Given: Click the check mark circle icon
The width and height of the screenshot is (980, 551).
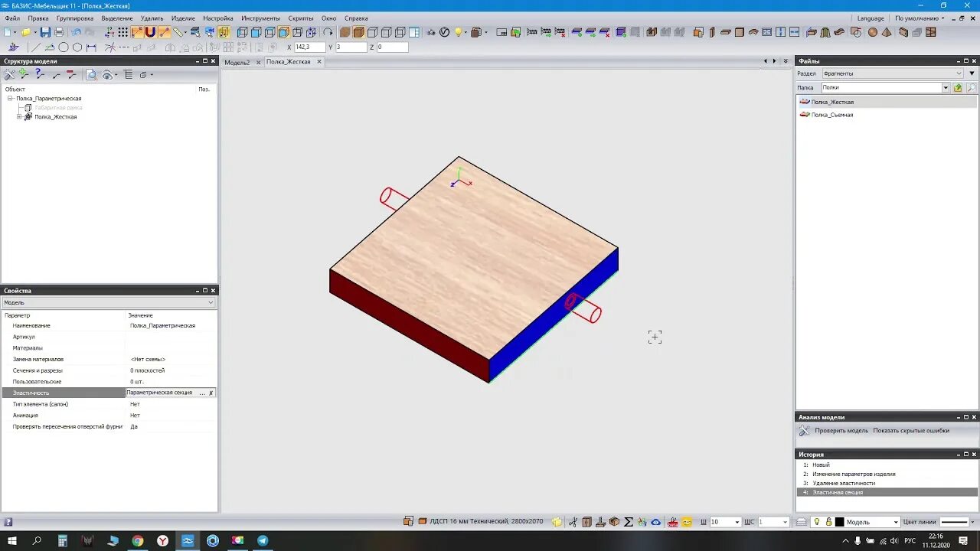Looking at the screenshot, I should 444,32.
